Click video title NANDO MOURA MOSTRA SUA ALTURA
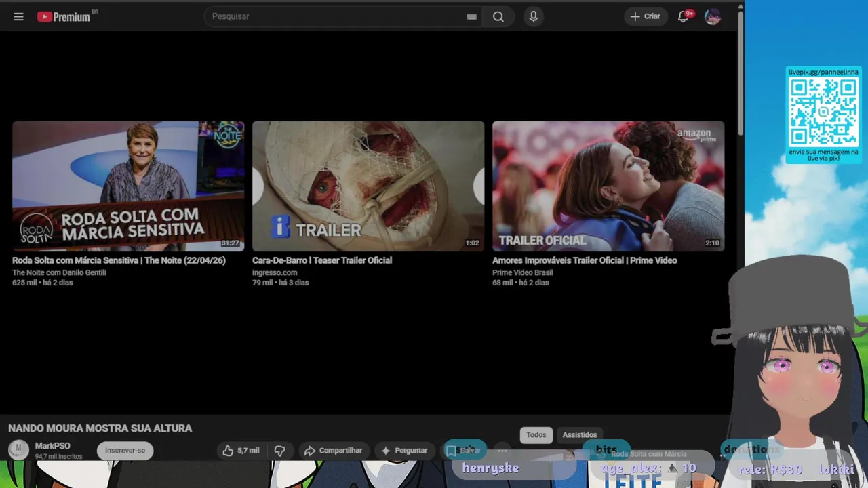The width and height of the screenshot is (868, 488). pos(100,428)
